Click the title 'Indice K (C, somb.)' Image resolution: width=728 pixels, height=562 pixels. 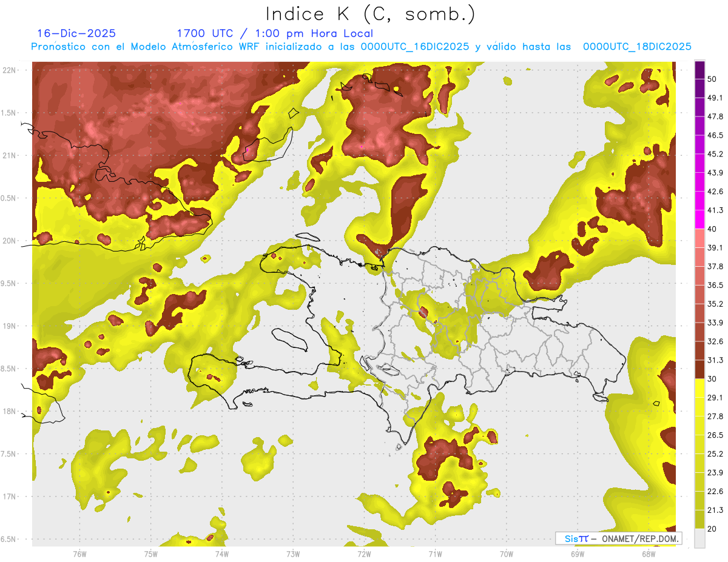tap(371, 14)
